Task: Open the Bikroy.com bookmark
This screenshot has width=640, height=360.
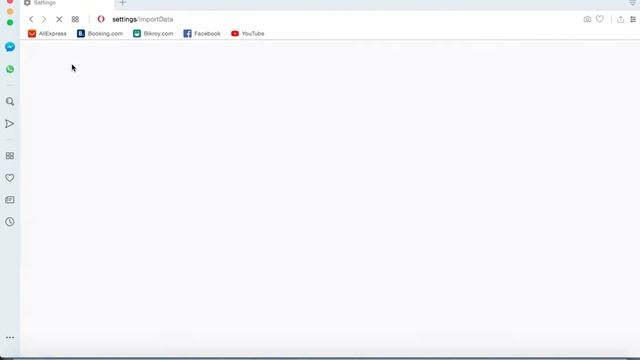Action: click(x=153, y=33)
